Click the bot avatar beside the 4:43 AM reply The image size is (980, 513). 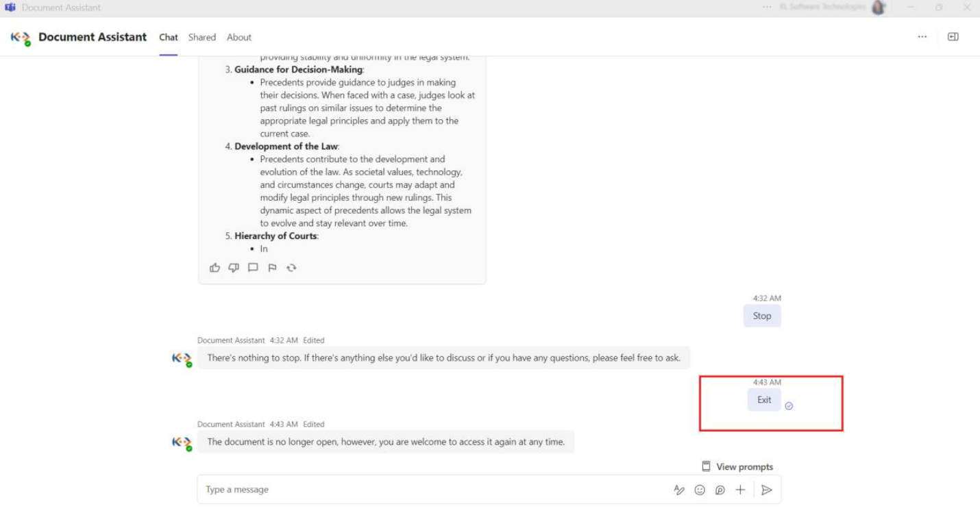[x=182, y=442]
